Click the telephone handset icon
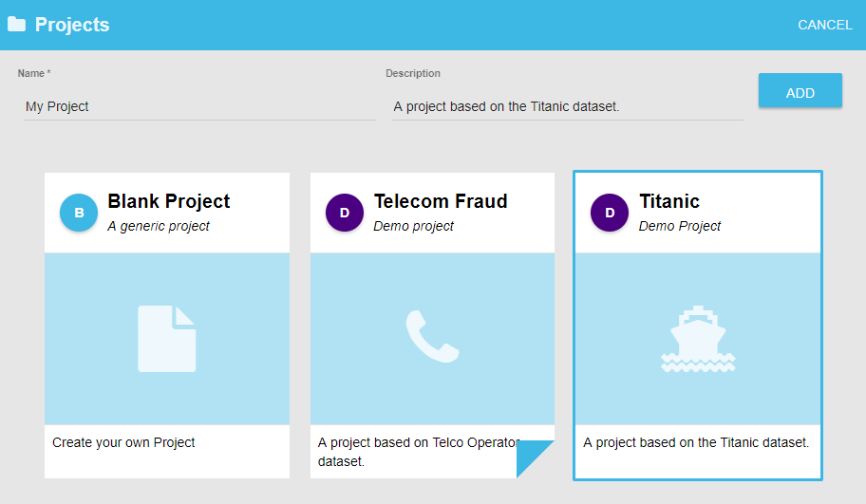This screenshot has width=866, height=504. point(432,336)
